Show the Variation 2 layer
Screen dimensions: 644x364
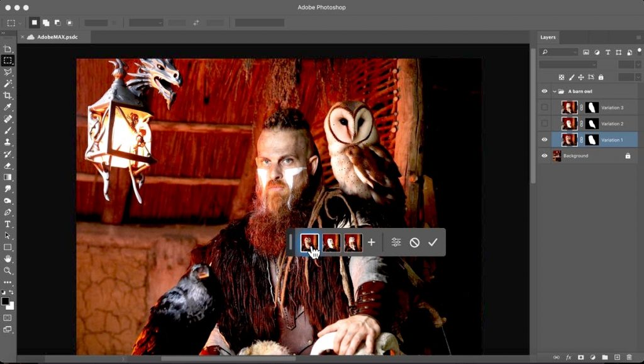545,123
